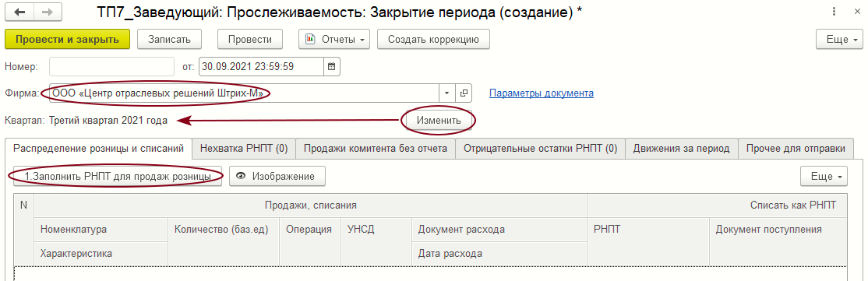Click the Дата расхода column header
The height and width of the screenshot is (281, 868).
point(499,254)
